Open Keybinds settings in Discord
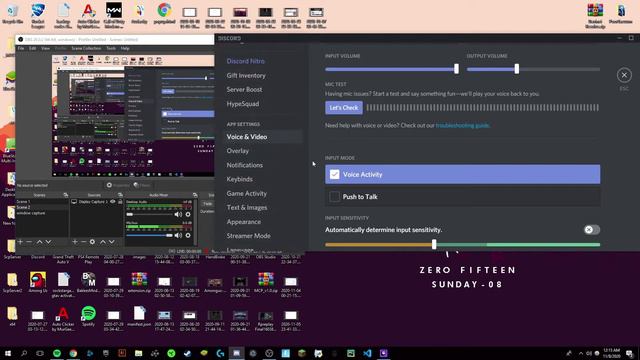 (239, 179)
